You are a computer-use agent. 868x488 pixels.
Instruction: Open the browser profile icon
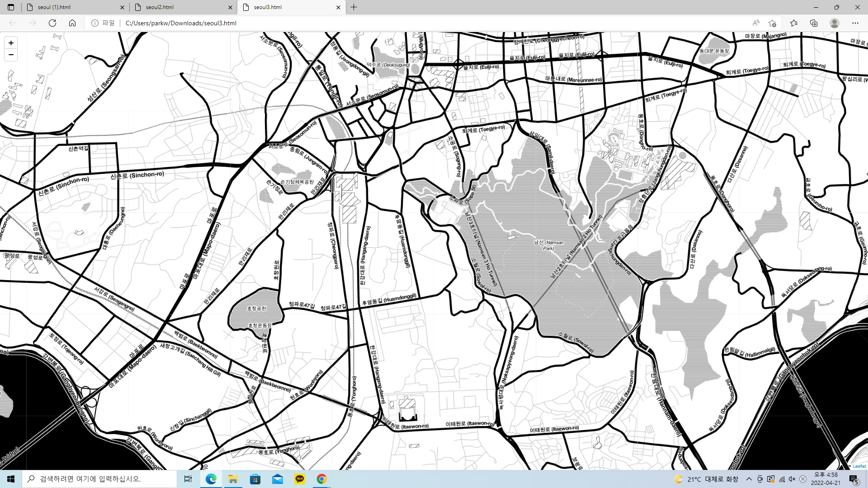[835, 23]
